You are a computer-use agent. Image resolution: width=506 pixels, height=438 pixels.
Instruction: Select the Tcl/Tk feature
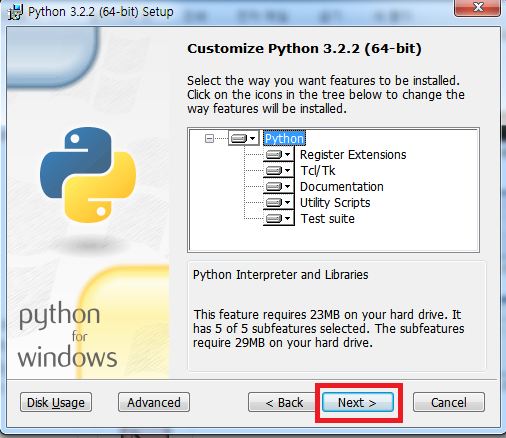point(318,171)
